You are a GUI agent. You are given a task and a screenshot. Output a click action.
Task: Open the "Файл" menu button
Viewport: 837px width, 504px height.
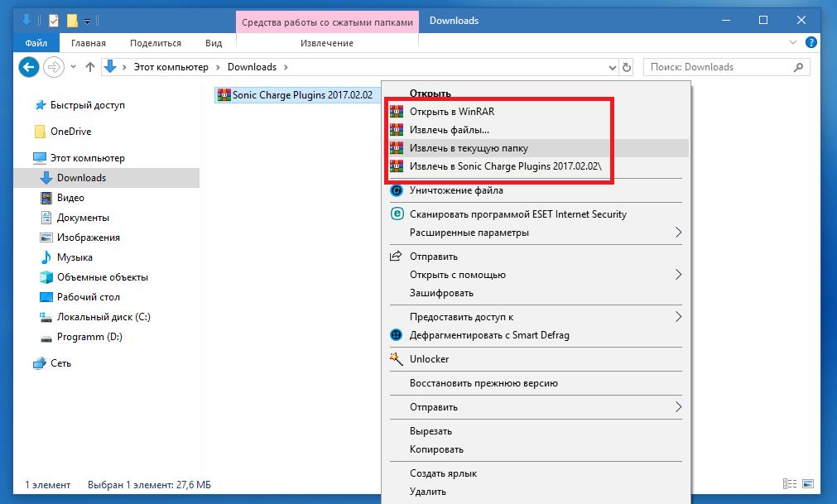(36, 43)
